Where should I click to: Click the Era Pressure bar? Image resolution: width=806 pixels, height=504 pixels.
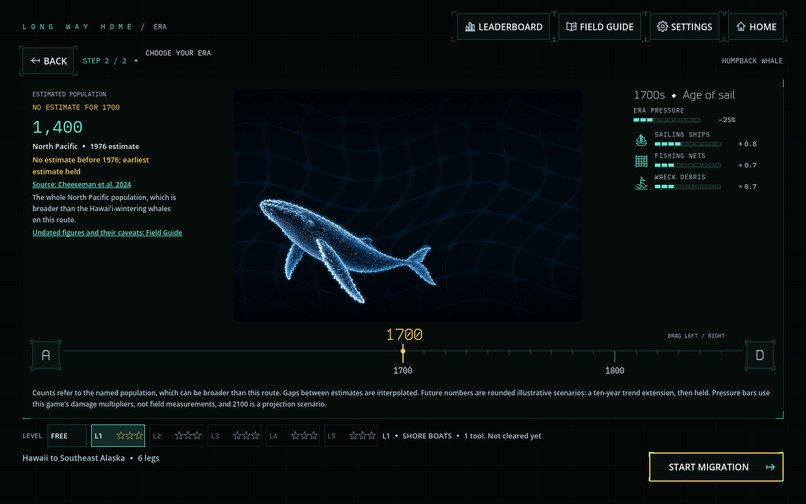pyautogui.click(x=666, y=120)
